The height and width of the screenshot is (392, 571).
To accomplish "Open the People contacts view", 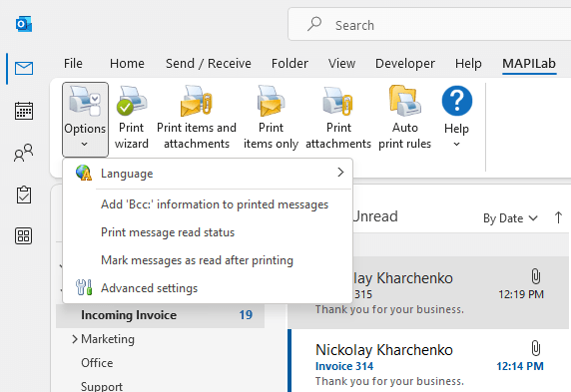I will click(24, 153).
